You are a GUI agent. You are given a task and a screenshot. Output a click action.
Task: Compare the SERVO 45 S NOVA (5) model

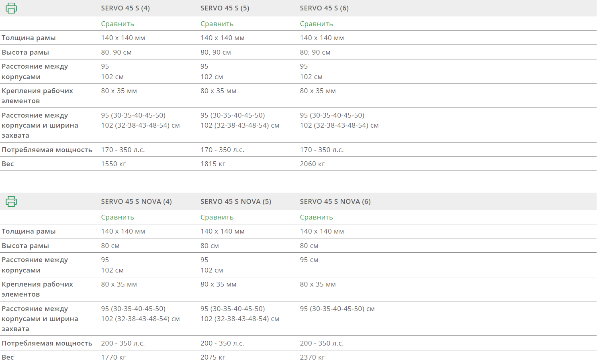[217, 217]
